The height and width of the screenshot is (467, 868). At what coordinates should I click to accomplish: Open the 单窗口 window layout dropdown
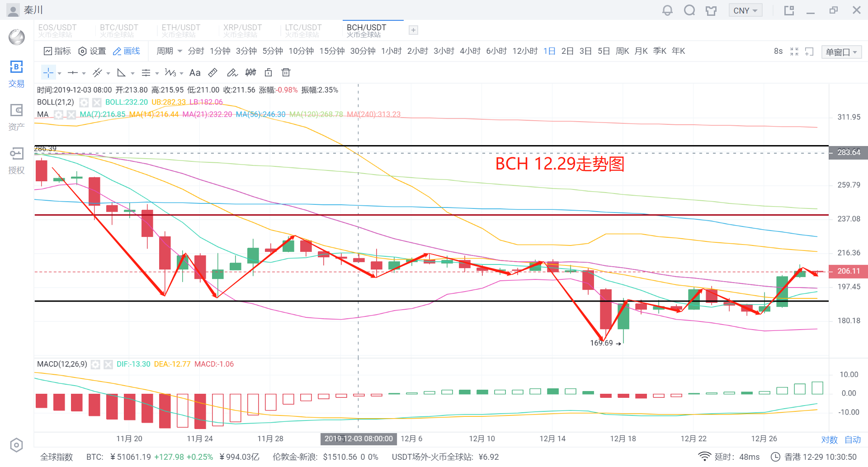tap(842, 52)
